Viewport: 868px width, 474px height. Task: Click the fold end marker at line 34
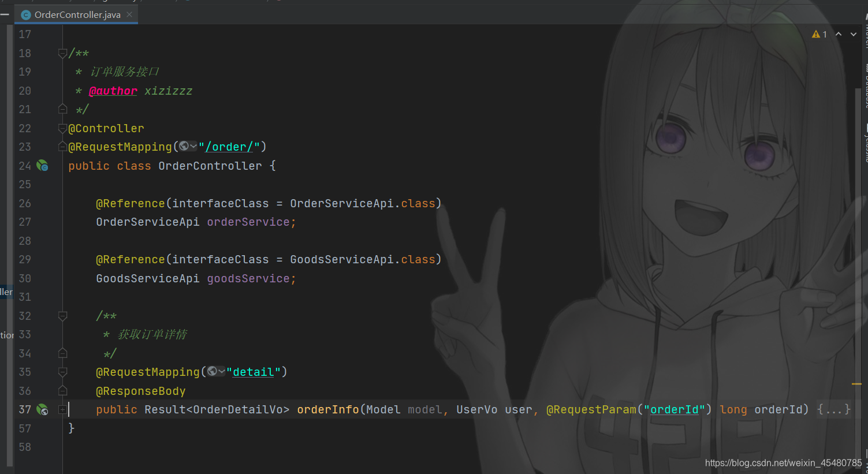point(62,353)
